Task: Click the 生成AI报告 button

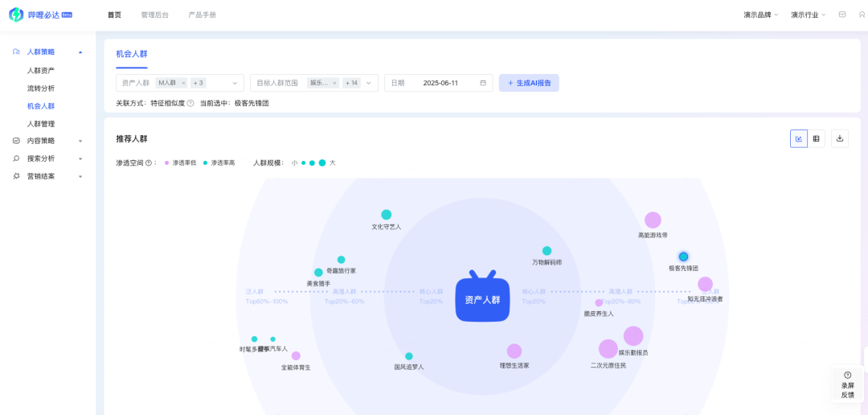Action: (529, 83)
